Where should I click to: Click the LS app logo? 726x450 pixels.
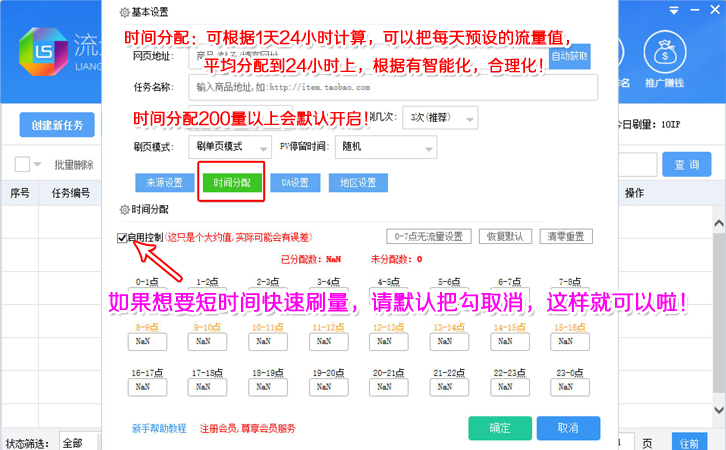coord(43,52)
